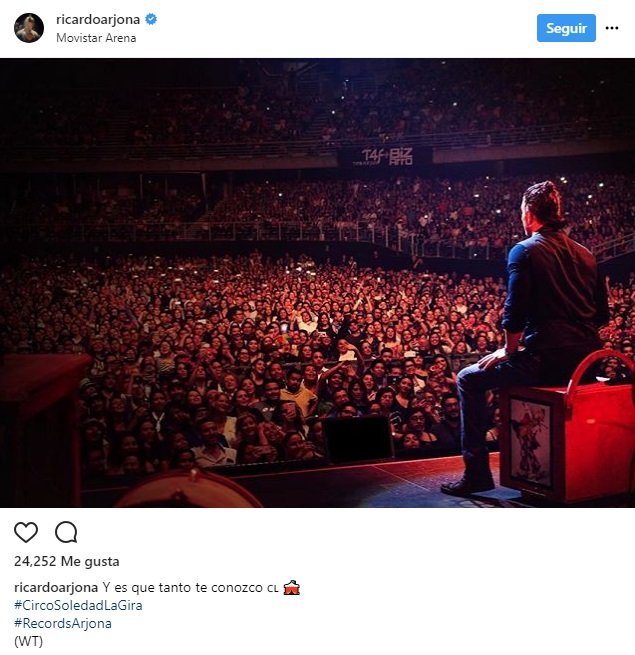The width and height of the screenshot is (635, 655).
Task: Click ricardoarjona username in the caption
Action: pyautogui.click(x=56, y=588)
